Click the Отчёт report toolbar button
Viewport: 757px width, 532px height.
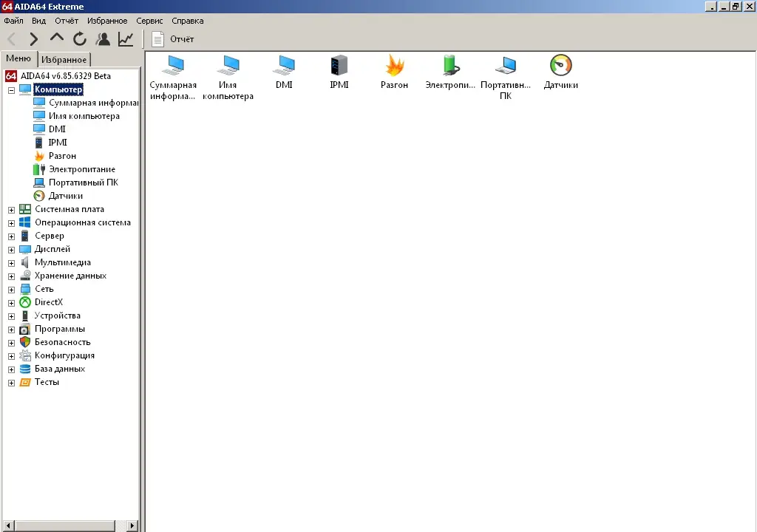173,39
